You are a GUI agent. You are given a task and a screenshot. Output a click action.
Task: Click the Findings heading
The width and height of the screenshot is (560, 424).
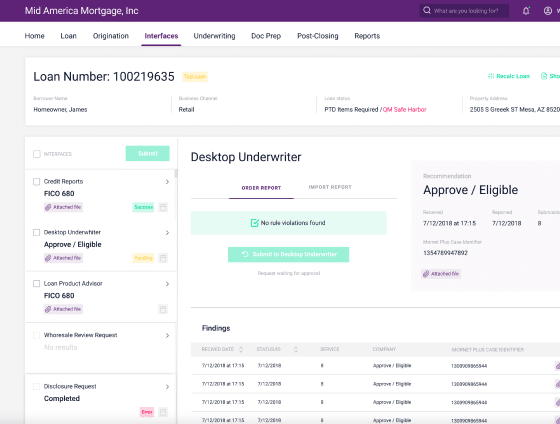[x=216, y=328]
